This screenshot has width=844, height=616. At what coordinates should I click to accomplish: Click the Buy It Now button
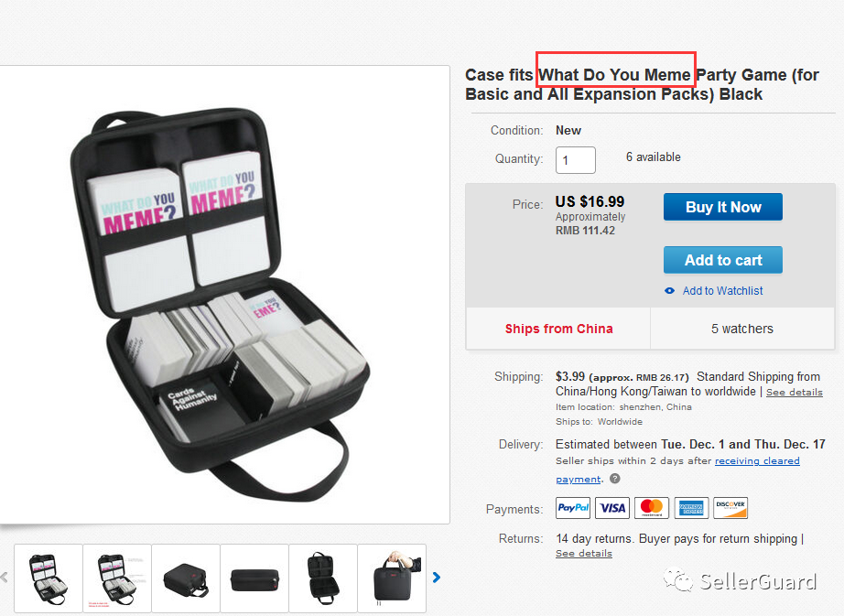pyautogui.click(x=723, y=207)
